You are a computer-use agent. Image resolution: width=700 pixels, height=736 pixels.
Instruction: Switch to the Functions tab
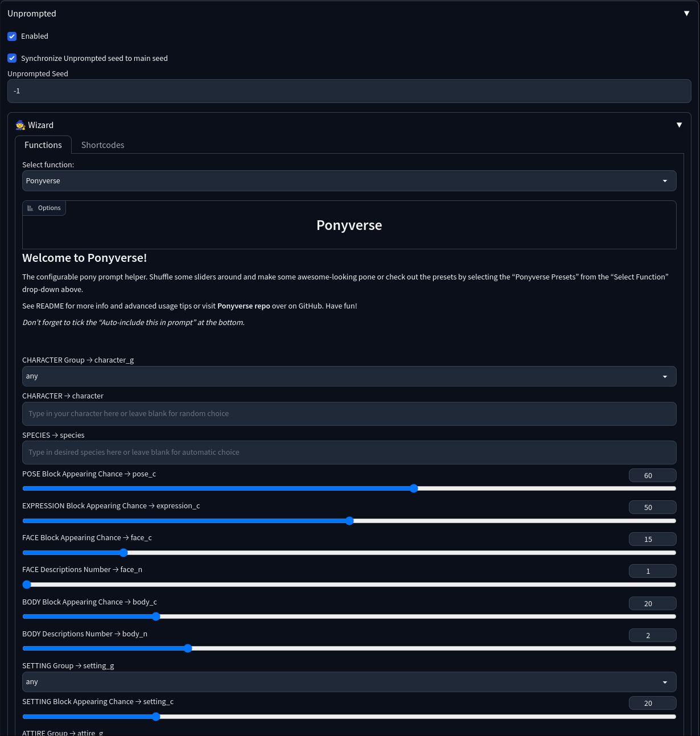coord(43,145)
